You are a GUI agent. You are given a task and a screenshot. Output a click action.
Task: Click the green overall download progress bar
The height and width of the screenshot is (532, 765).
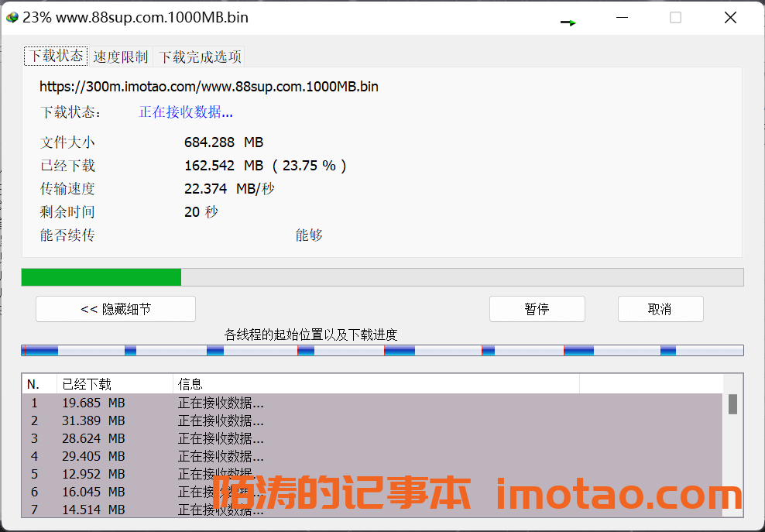tap(101, 277)
